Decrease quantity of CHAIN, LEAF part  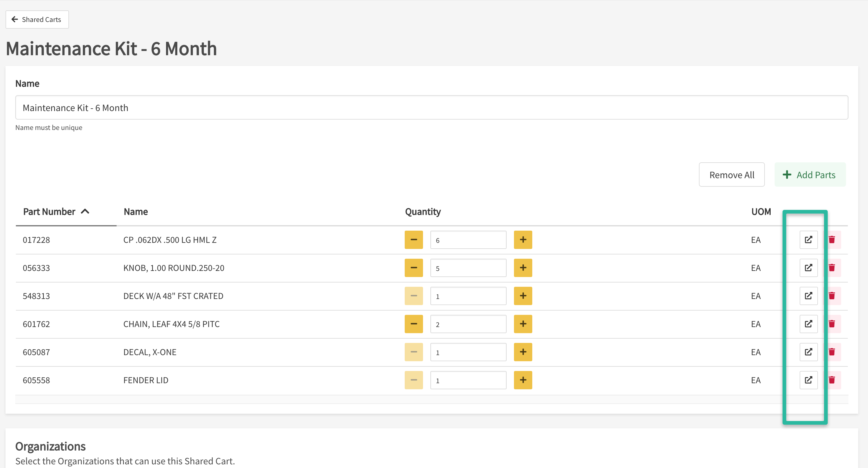pos(414,324)
